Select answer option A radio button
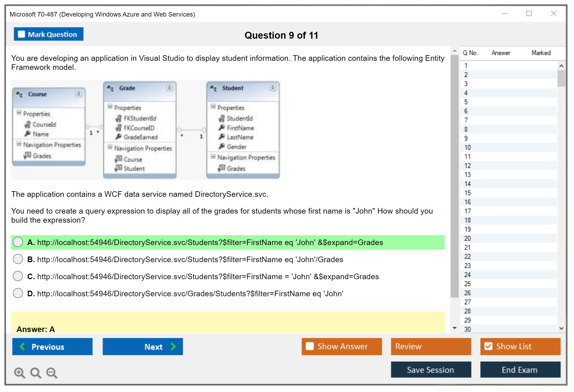 coord(18,242)
